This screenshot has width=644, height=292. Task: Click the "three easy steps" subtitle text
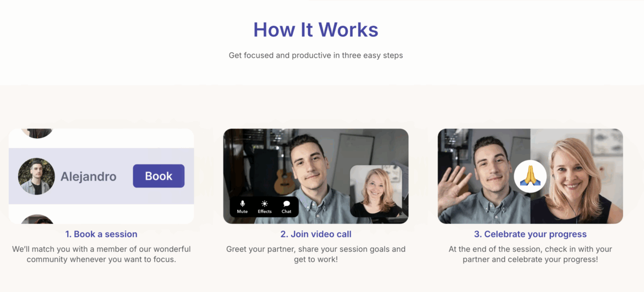(x=316, y=56)
